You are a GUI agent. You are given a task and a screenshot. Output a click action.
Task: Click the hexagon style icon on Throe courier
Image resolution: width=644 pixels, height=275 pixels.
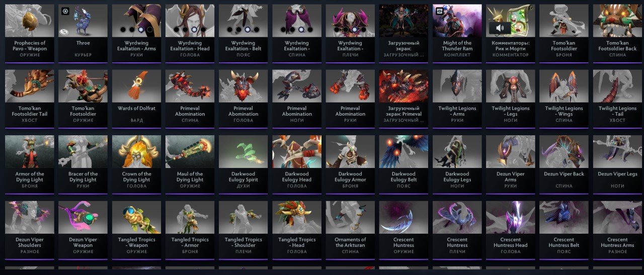(65, 11)
